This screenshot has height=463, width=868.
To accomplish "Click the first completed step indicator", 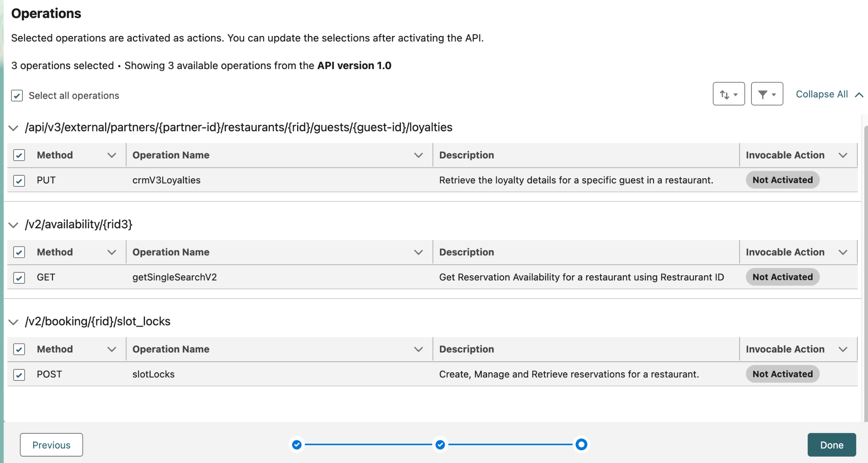I will (x=297, y=444).
